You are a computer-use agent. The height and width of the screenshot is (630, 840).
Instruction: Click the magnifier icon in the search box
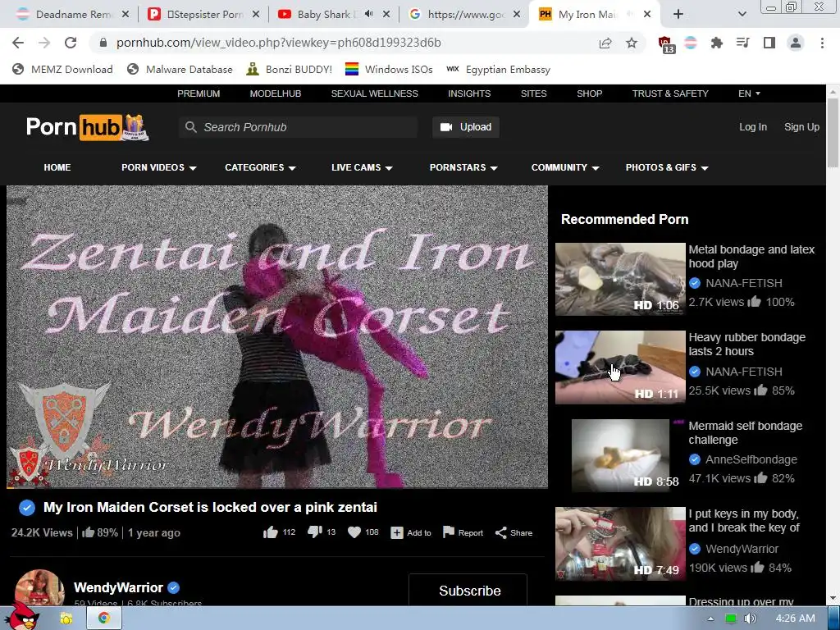(190, 127)
